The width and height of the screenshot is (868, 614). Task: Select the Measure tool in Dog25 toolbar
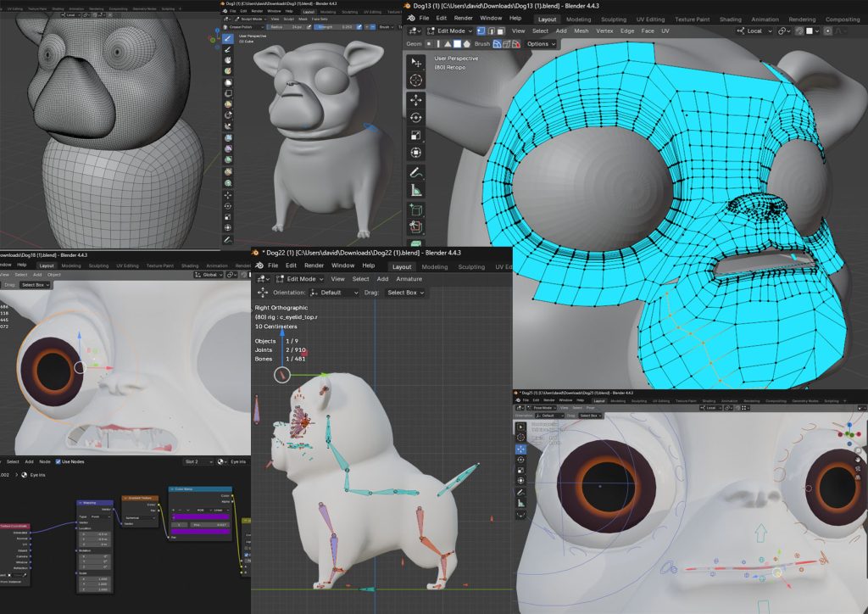521,503
